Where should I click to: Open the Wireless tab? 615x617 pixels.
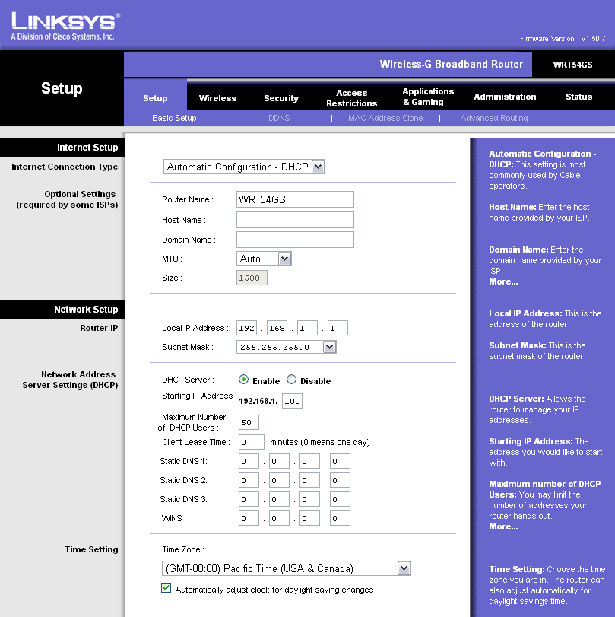coord(217,98)
